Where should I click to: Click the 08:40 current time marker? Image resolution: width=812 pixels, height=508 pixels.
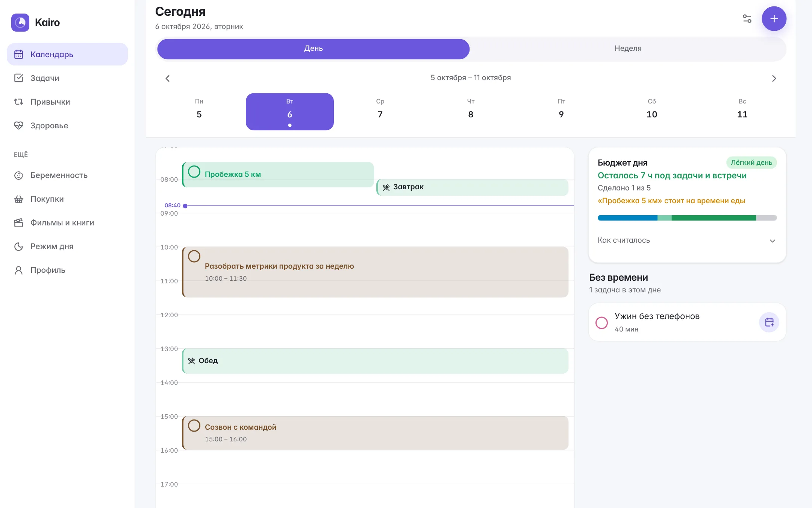(173, 205)
